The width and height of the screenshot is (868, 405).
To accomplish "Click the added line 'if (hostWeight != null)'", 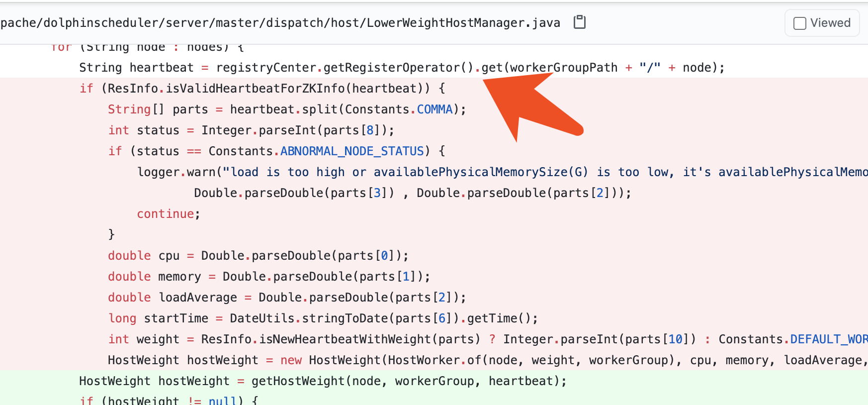I will pos(169,400).
